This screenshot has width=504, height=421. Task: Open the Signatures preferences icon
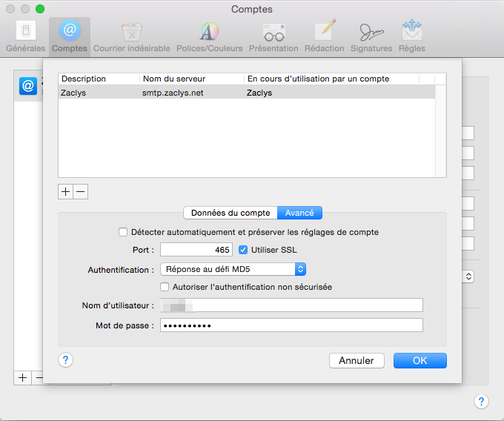click(371, 36)
